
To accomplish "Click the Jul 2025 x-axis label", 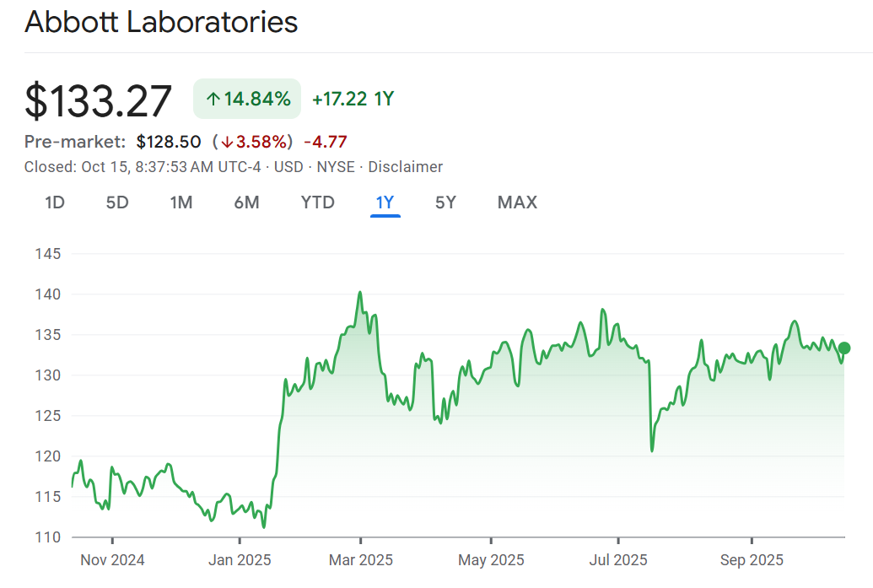I will pos(617,560).
